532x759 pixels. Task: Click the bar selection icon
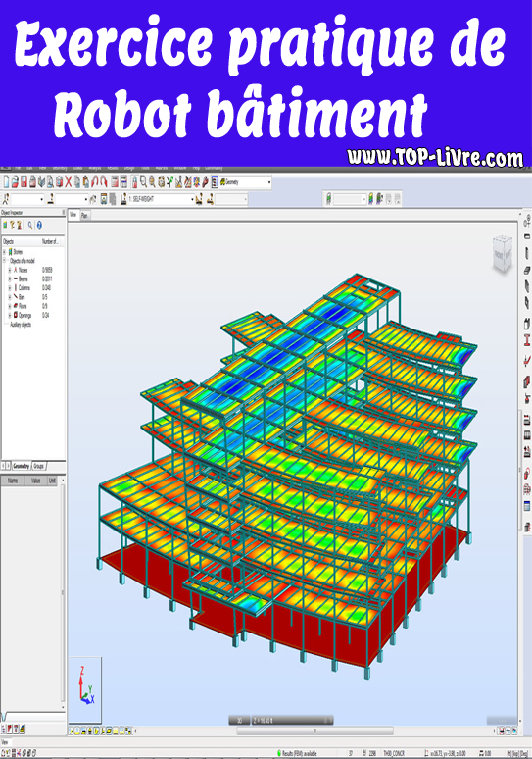tap(50, 199)
